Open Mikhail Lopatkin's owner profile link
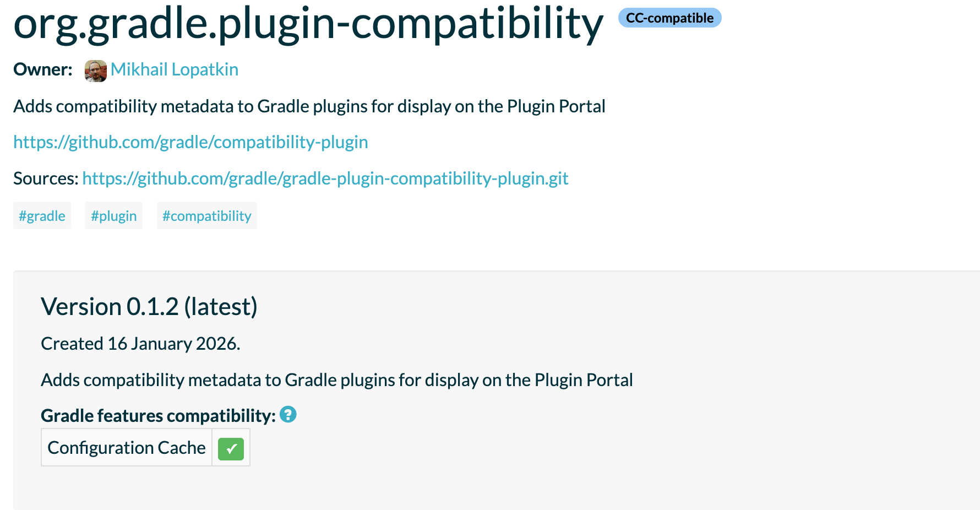Viewport: 980px width, 510px height. click(174, 70)
